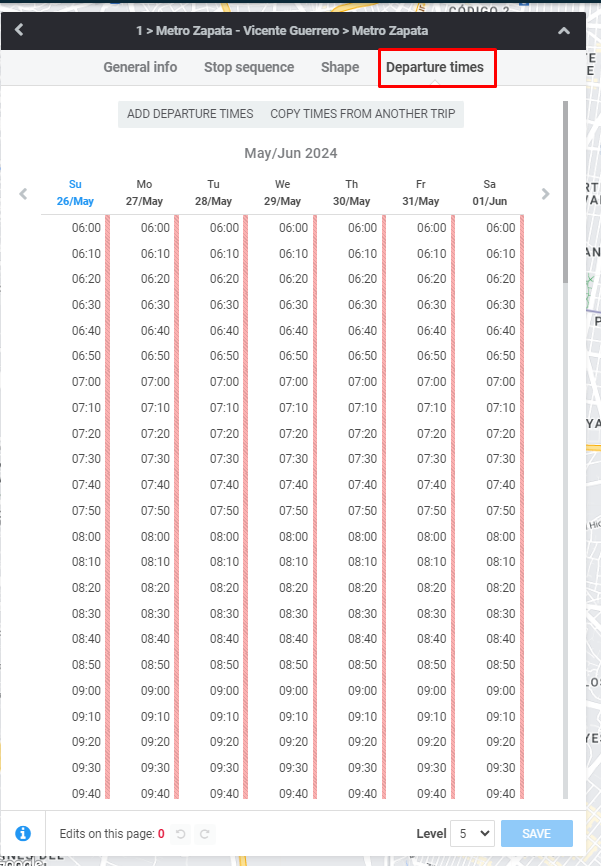Viewport: 601px width, 866px height.
Task: Show the next week with the right arrow
Action: pos(546,194)
